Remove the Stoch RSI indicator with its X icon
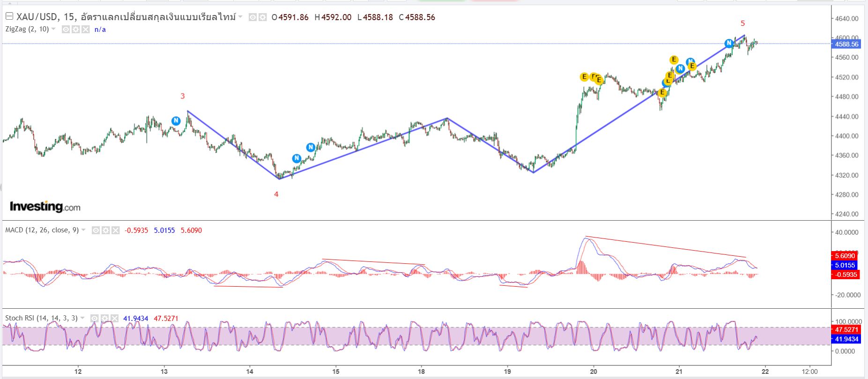 114,319
